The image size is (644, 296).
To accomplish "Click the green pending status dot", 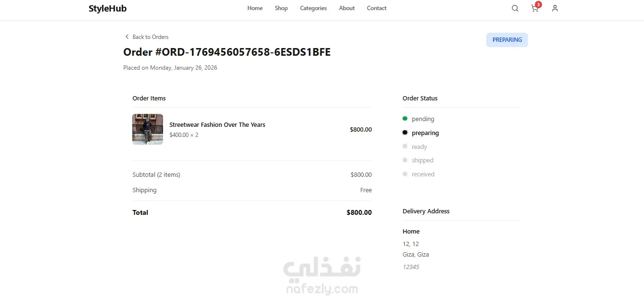I will tap(405, 119).
